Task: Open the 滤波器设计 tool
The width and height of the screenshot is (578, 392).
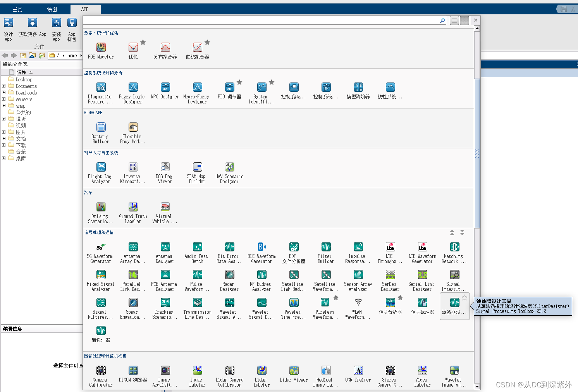Action: (x=454, y=306)
